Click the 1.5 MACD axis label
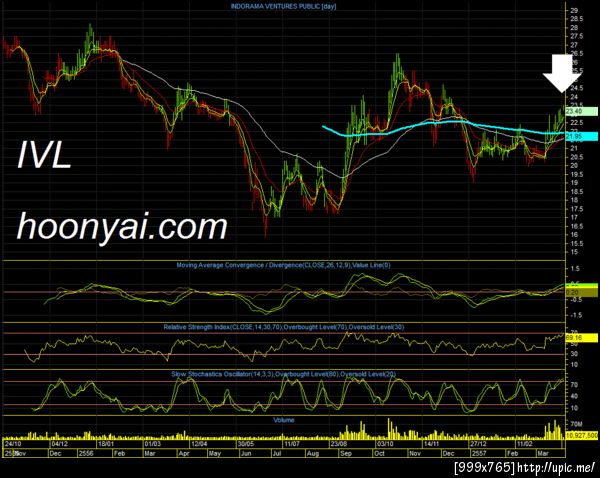 pyautogui.click(x=575, y=269)
